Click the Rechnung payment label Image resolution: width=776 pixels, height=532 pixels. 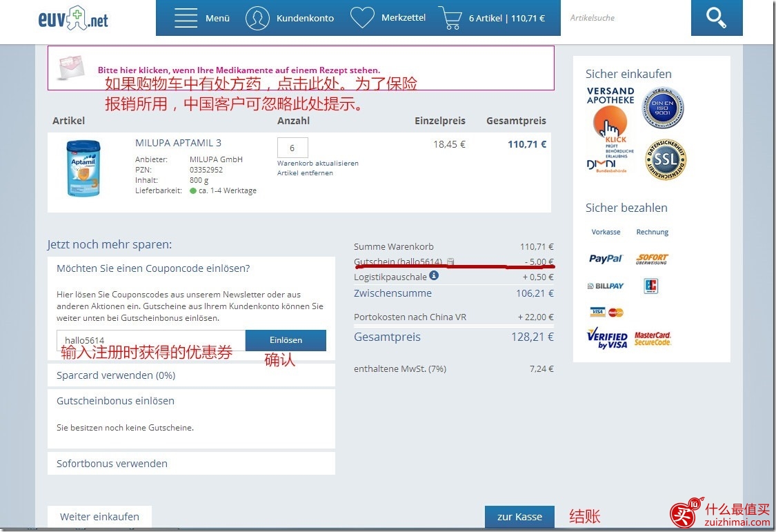[x=653, y=232]
